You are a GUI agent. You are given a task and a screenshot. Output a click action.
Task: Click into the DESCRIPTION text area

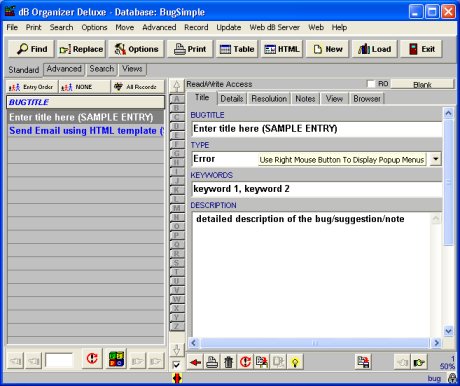click(x=312, y=274)
